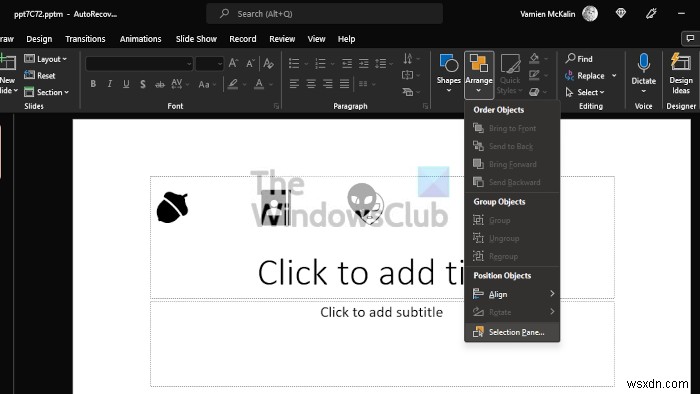The image size is (700, 394).
Task: Click the acorn icon on slide
Action: pos(172,207)
